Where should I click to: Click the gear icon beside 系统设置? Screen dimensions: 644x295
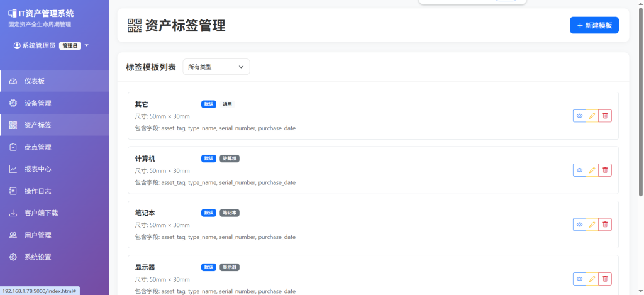tap(13, 257)
